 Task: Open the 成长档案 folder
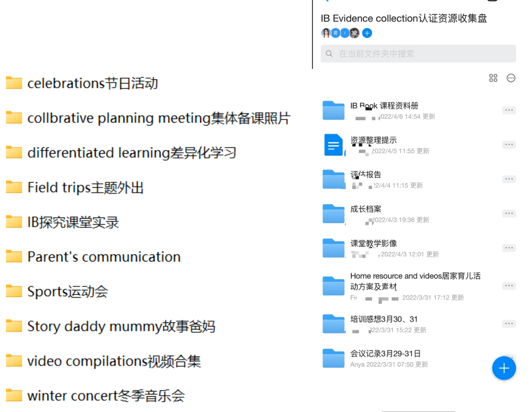(366, 209)
